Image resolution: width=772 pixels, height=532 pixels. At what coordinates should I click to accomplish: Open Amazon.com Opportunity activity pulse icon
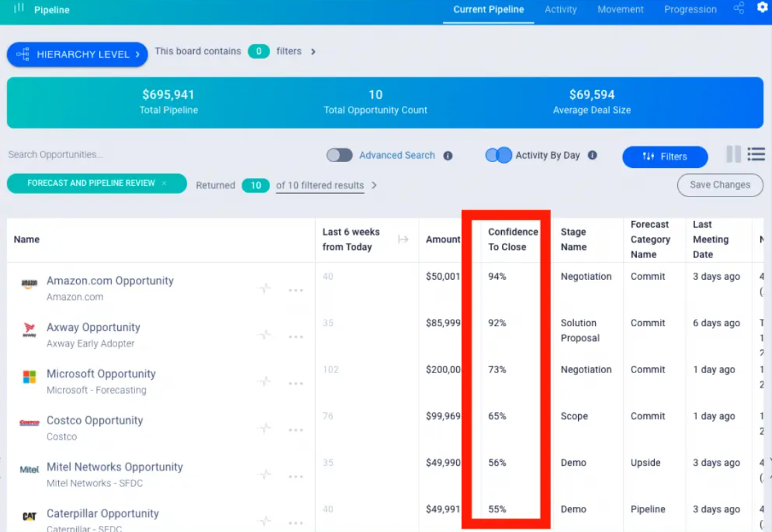265,288
